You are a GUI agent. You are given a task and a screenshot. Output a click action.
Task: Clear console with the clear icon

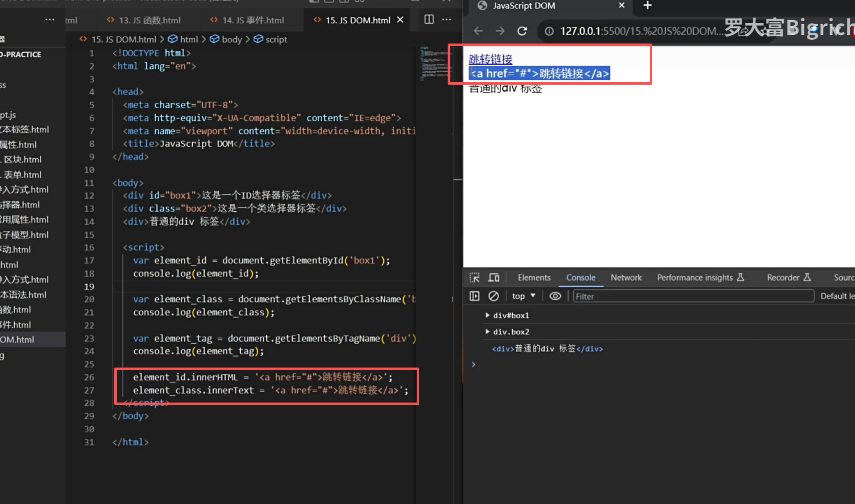[x=493, y=296]
